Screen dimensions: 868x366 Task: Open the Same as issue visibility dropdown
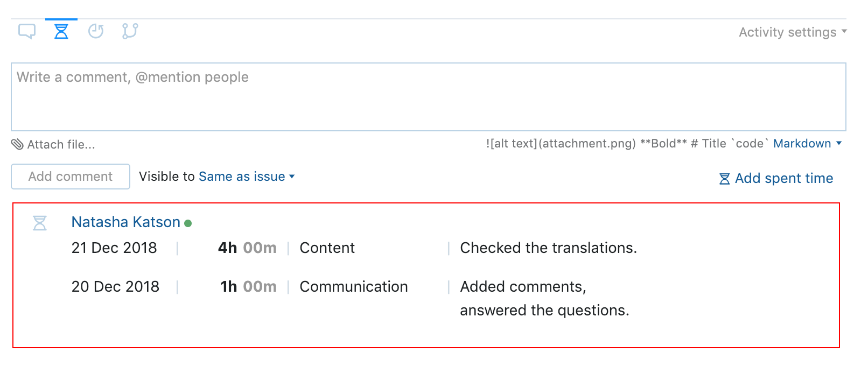(247, 177)
